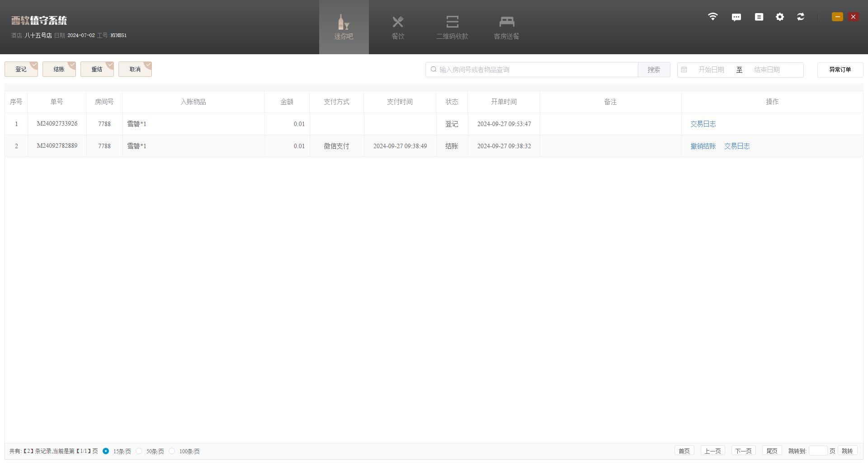The image size is (868, 470).
Task: Open the list document icon in header
Action: pos(759,17)
